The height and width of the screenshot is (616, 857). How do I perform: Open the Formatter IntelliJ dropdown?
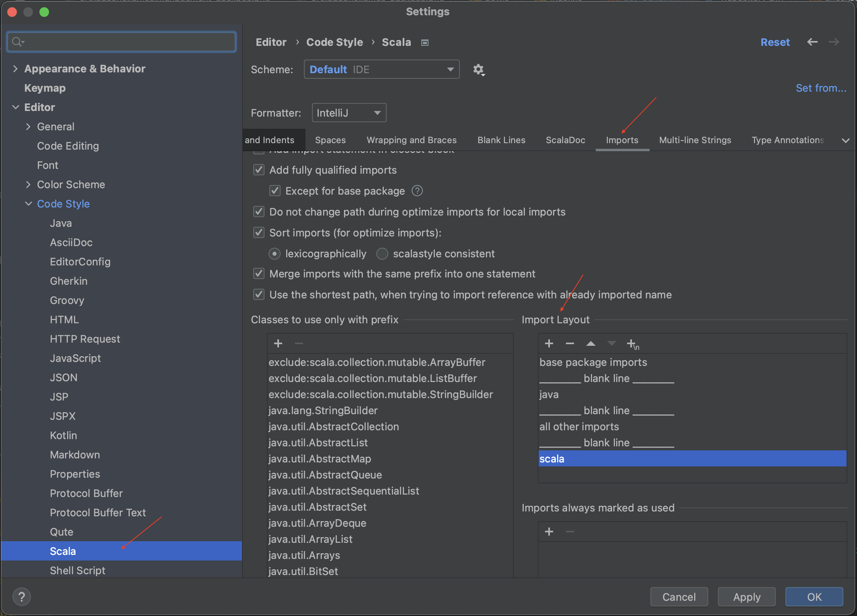tap(349, 113)
